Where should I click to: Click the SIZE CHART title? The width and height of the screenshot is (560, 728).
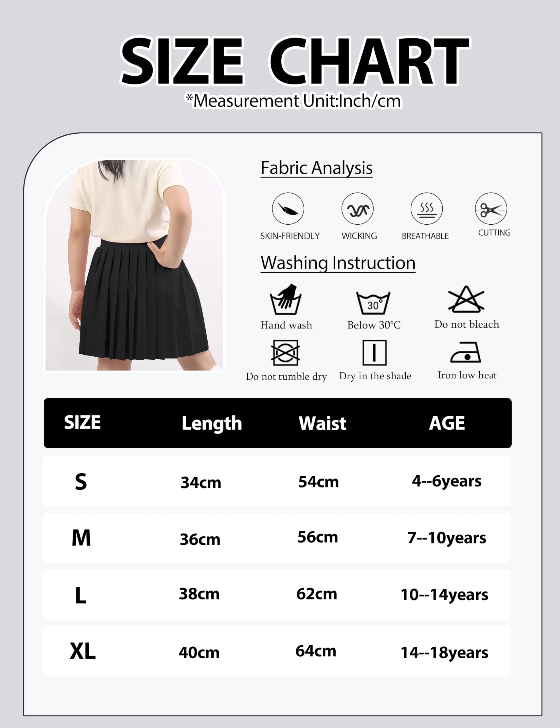295,61
